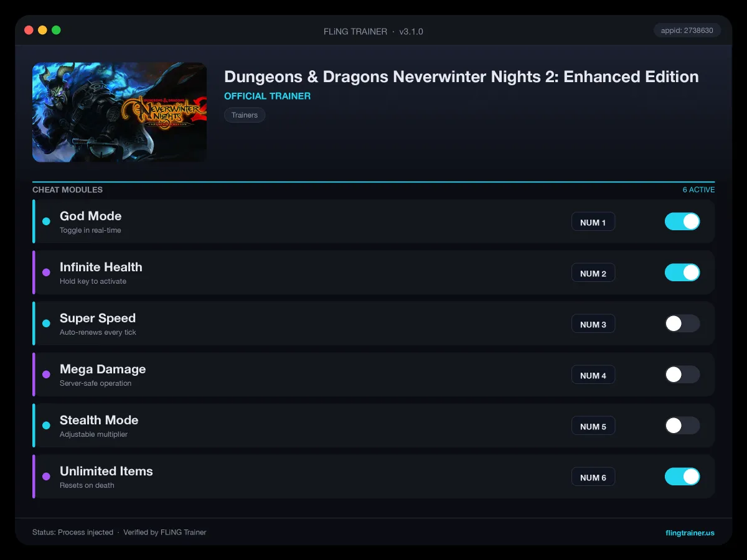Click the CHEAT MODULES section header

(67, 190)
